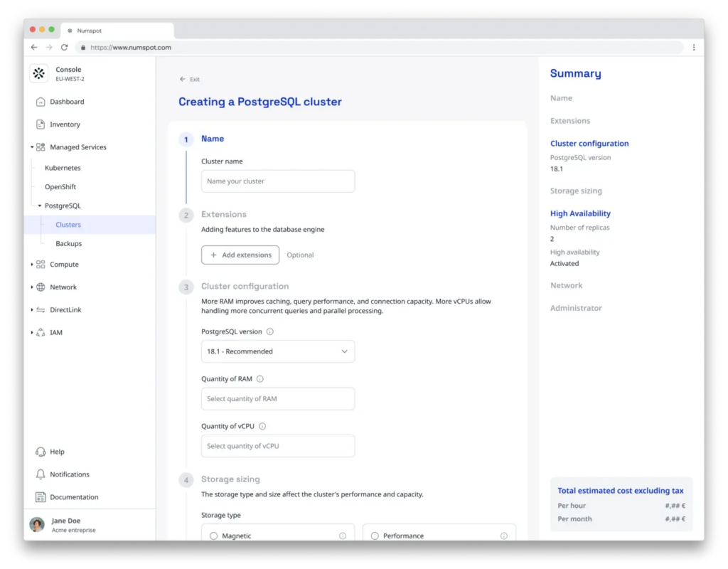Click the Administrator entry in Summary
Viewport: 728px width, 569px height.
[576, 309]
